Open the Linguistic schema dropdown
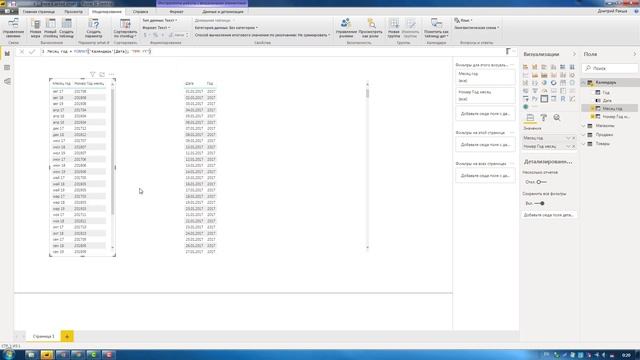Screen dimensions: 640x360 point(477,28)
